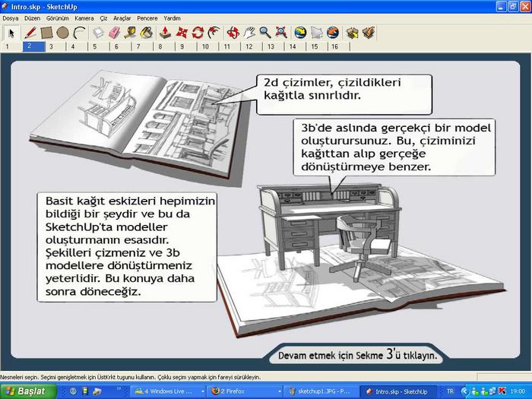This screenshot has height=399, width=532.
Task: Open the Dosya menu
Action: tap(11, 17)
